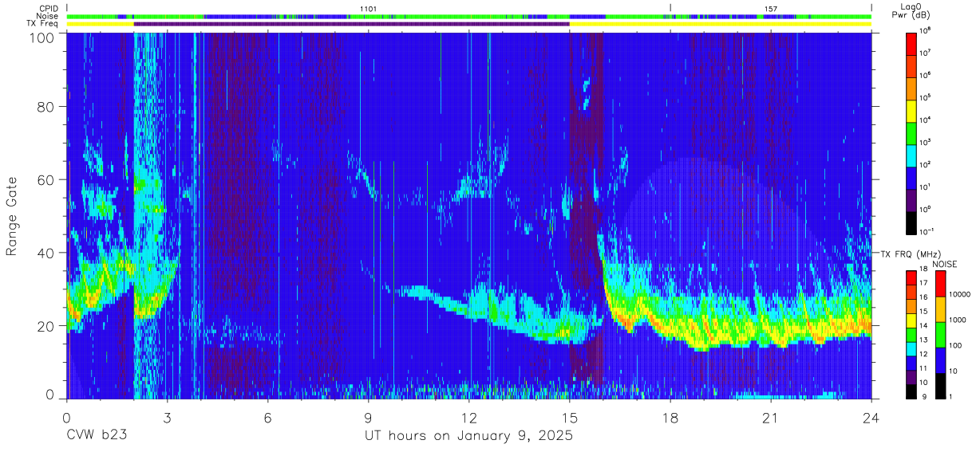Click the Noise row label at top

48,16
